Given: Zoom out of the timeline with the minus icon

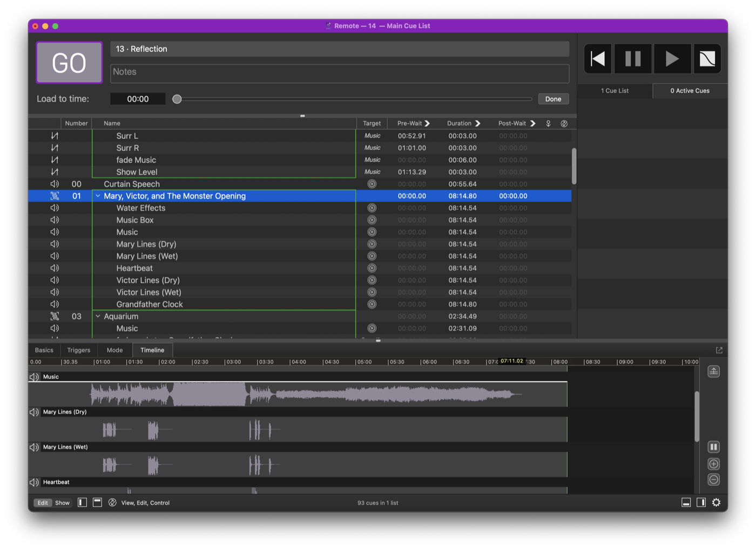Looking at the screenshot, I should click(713, 479).
